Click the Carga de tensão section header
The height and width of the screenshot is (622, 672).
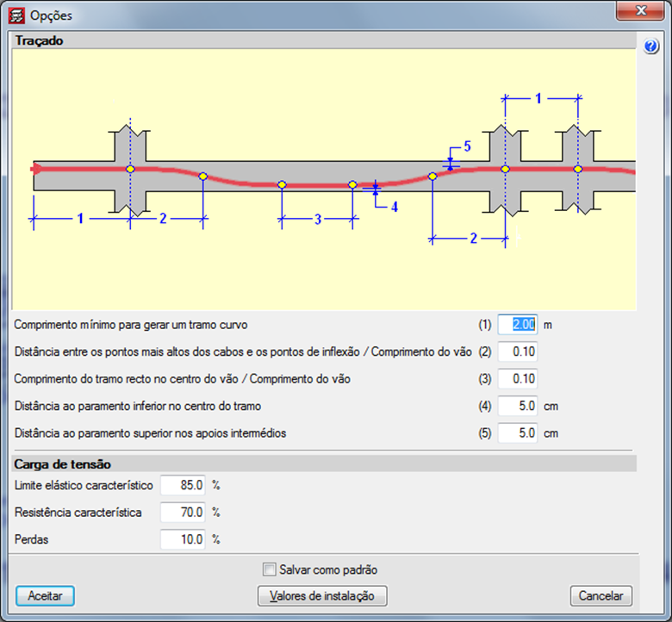point(62,464)
